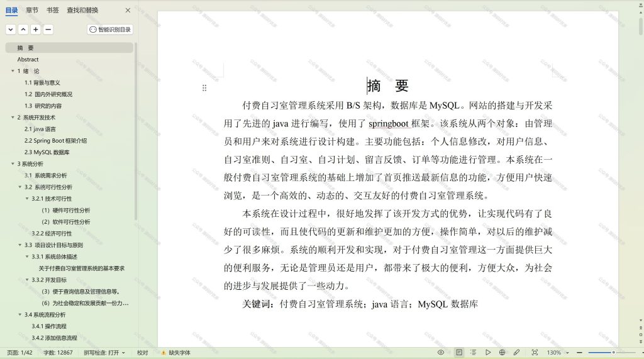The image size is (644, 359).
Task: Click the minus icon in the outline toolbar
Action: pos(48,30)
